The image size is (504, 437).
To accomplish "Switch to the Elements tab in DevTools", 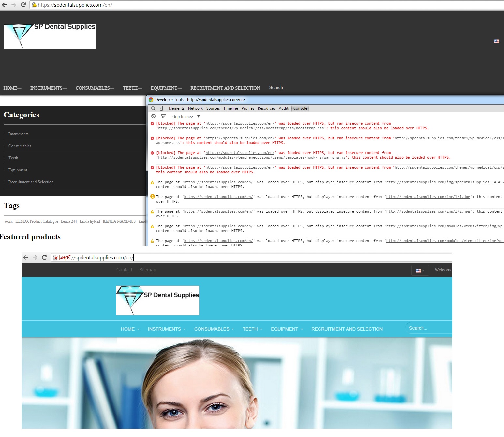I will coord(177,108).
